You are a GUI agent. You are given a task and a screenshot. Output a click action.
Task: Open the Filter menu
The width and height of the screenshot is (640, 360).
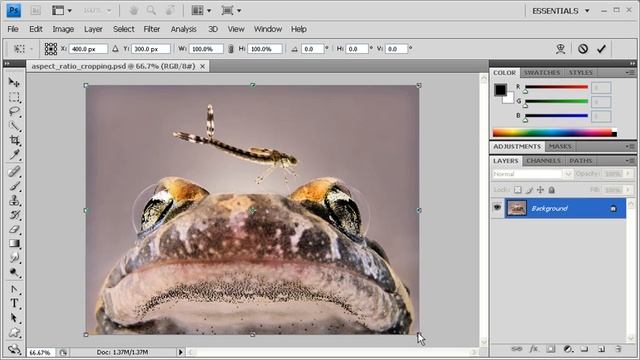coord(151,29)
